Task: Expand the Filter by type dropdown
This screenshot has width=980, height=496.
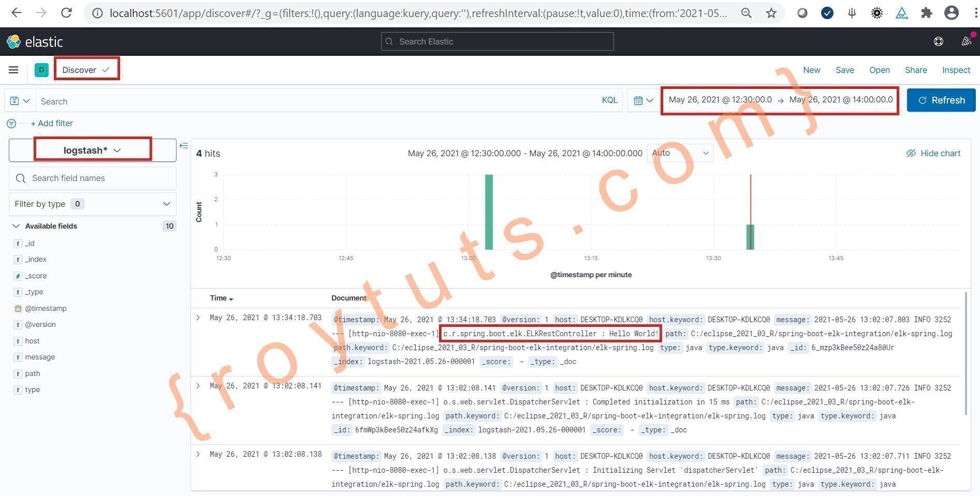Action: point(93,204)
